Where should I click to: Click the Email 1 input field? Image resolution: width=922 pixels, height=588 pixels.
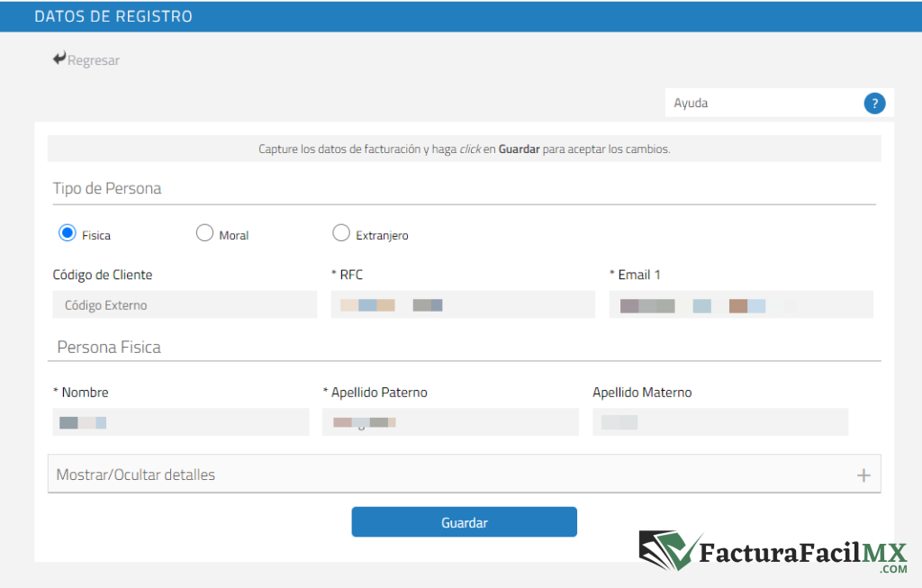pos(741,305)
